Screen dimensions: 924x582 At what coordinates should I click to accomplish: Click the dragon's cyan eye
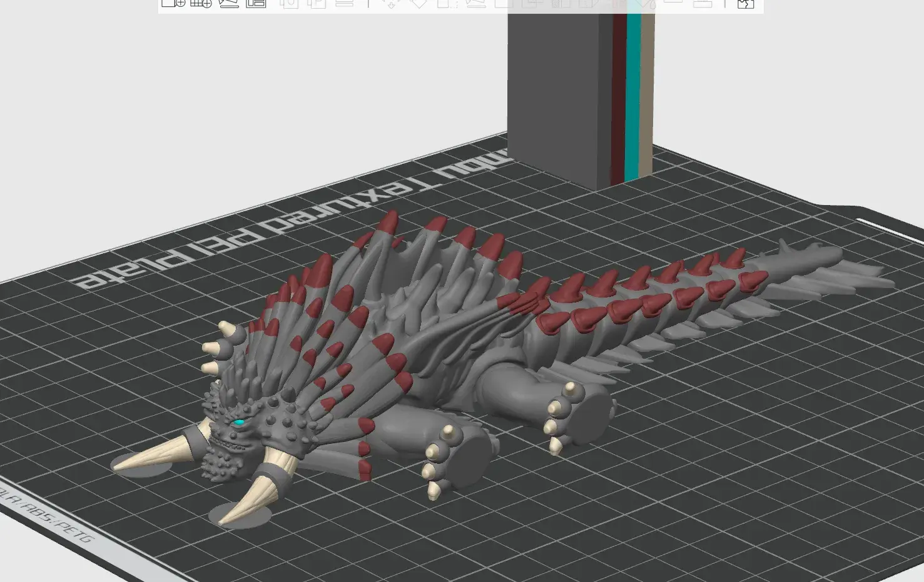[238, 423]
